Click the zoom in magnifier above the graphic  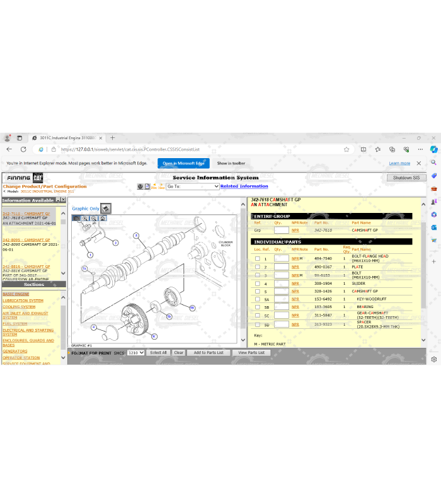pos(85,219)
